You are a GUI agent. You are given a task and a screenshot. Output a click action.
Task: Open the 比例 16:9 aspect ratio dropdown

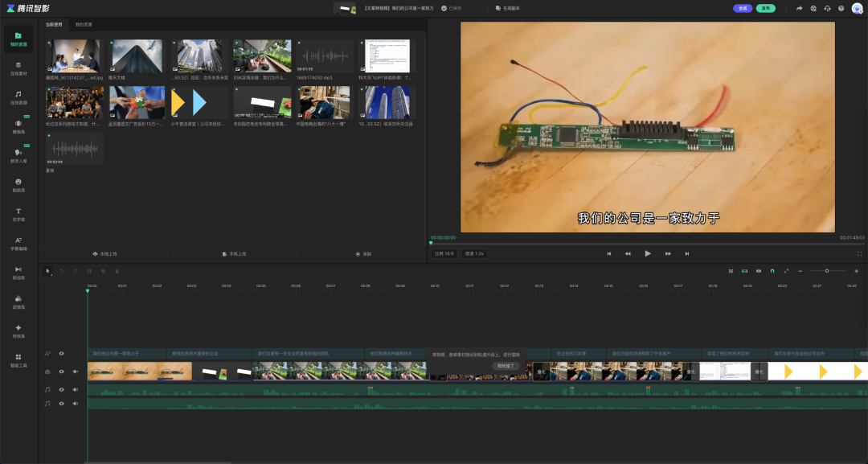pyautogui.click(x=444, y=253)
